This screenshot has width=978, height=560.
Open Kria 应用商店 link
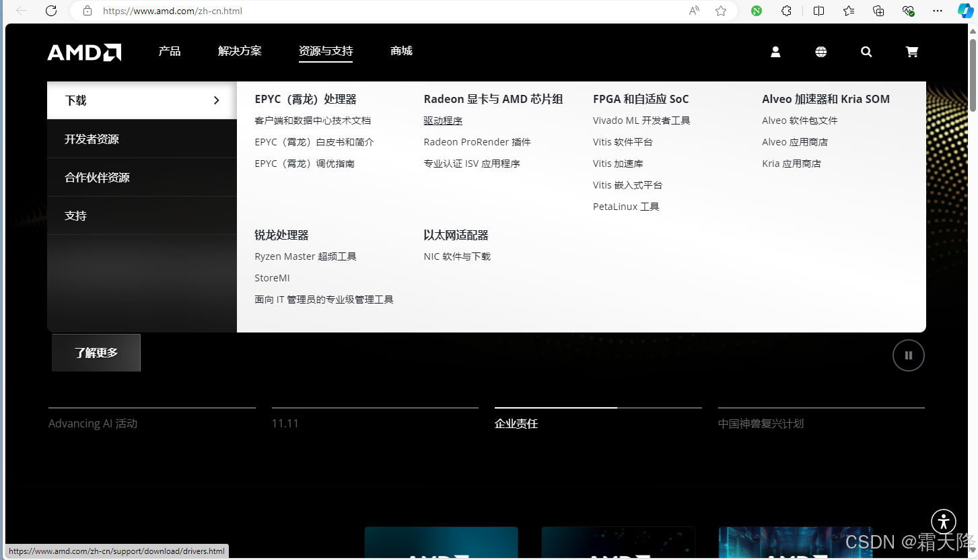point(792,164)
